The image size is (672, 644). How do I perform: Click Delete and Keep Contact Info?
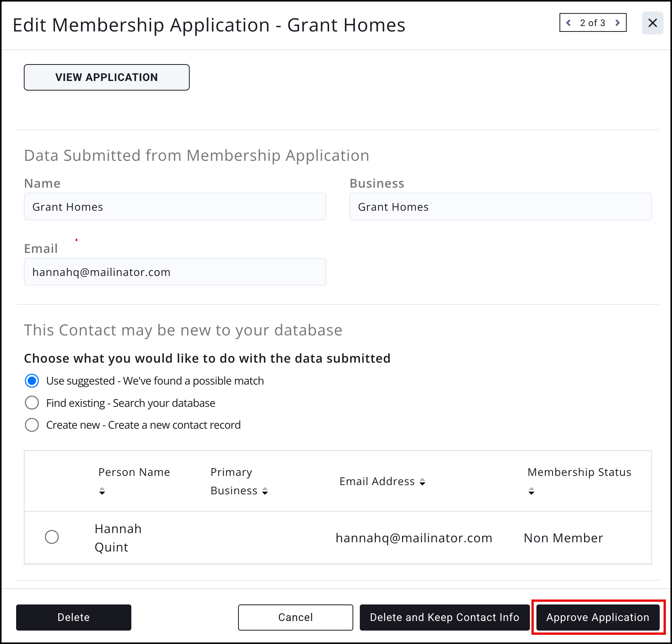point(445,617)
